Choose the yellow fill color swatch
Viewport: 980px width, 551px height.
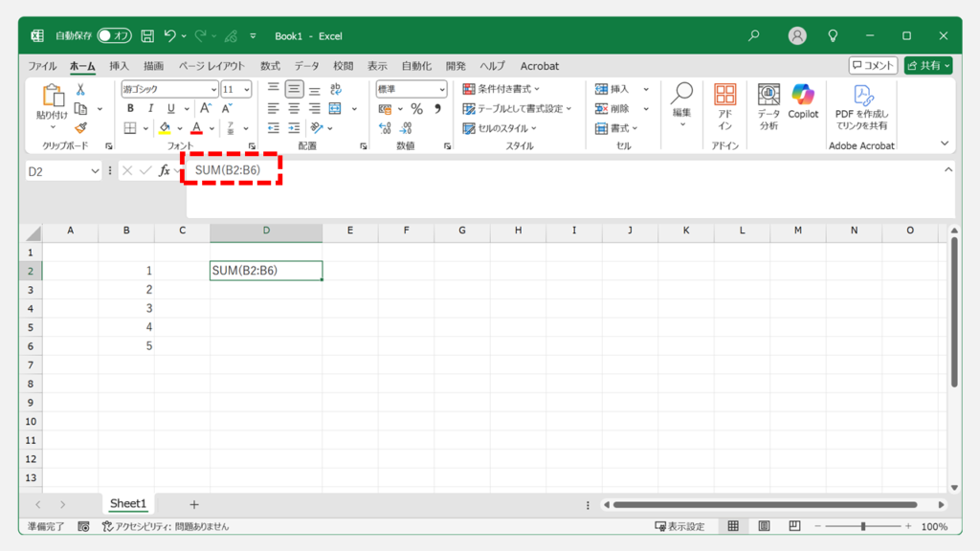pyautogui.click(x=165, y=128)
